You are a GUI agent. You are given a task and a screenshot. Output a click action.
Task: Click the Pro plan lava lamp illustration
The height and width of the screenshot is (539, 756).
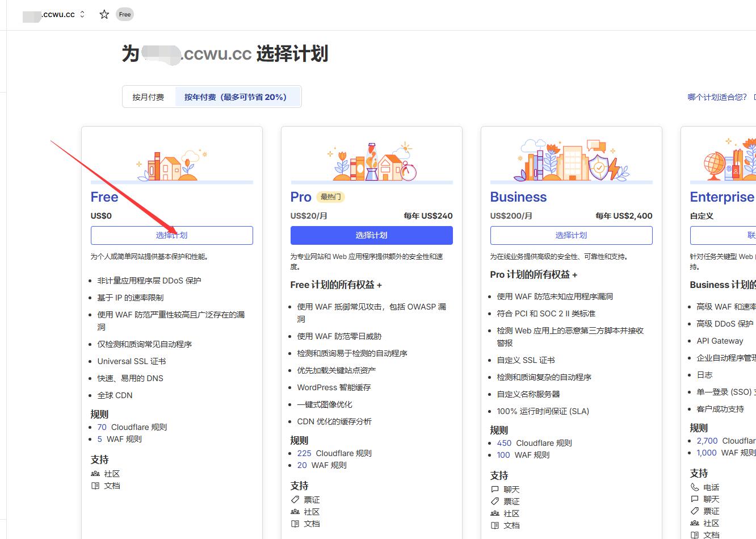372,162
